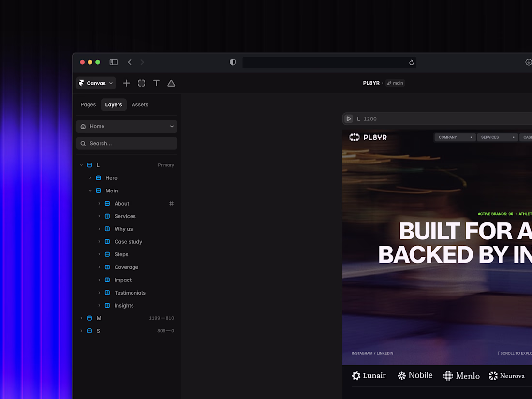Screen dimensions: 532x399
Task: Click the INSTAGRAM / LINKEDIN link on canvas
Action: 372,353
